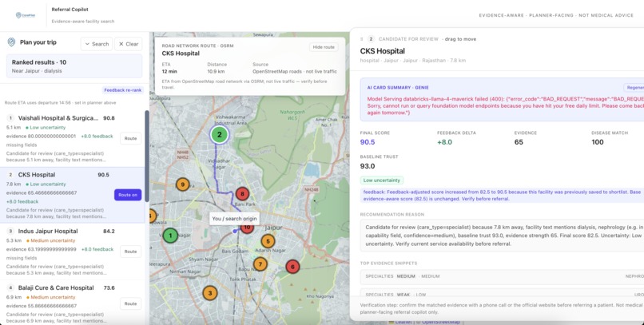Click the Ranked results summary card

pyautogui.click(x=74, y=65)
